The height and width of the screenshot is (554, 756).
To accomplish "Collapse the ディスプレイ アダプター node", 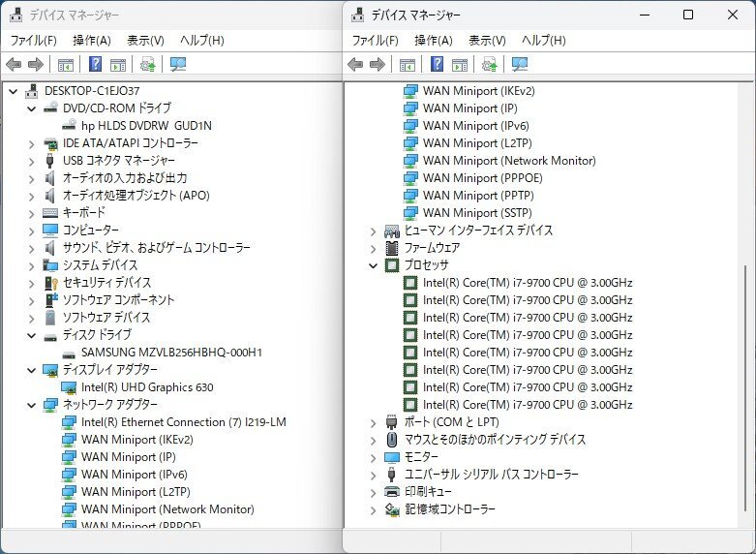I will click(31, 370).
